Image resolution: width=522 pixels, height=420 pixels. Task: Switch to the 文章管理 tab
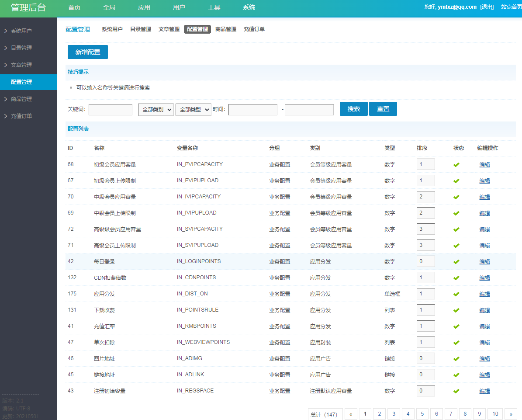click(169, 29)
